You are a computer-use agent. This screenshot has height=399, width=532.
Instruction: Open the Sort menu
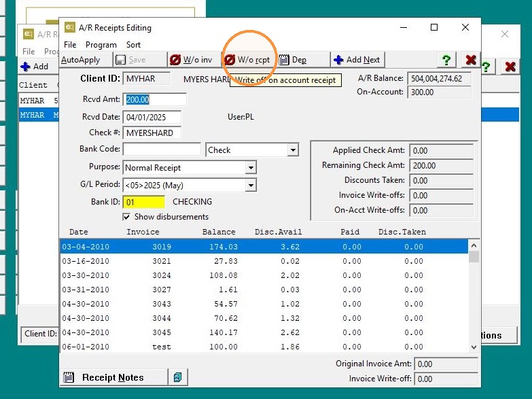pyautogui.click(x=133, y=45)
